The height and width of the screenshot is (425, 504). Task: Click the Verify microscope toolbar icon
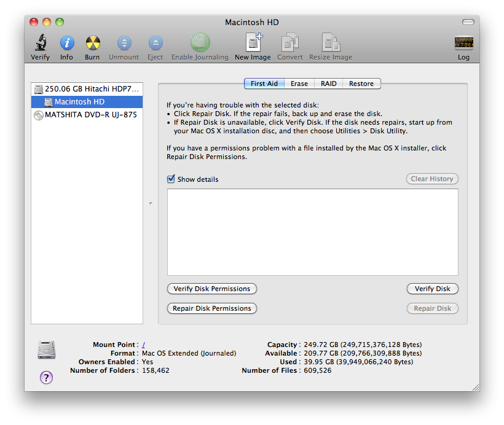click(x=41, y=43)
